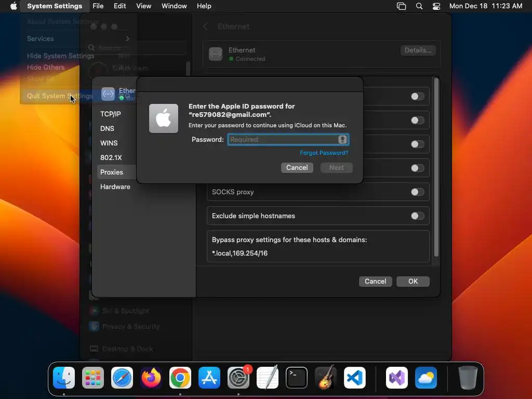The height and width of the screenshot is (399, 532).
Task: Go back using the Ethernet back chevron
Action: click(205, 26)
